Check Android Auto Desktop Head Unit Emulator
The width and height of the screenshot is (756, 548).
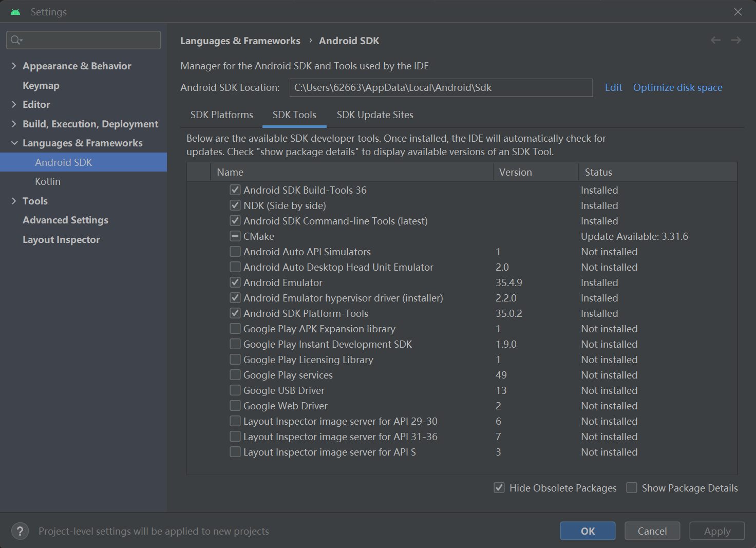(x=235, y=267)
